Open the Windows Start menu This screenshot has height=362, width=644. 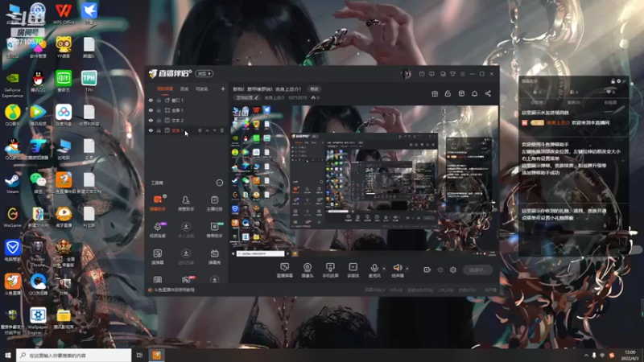coord(8,355)
